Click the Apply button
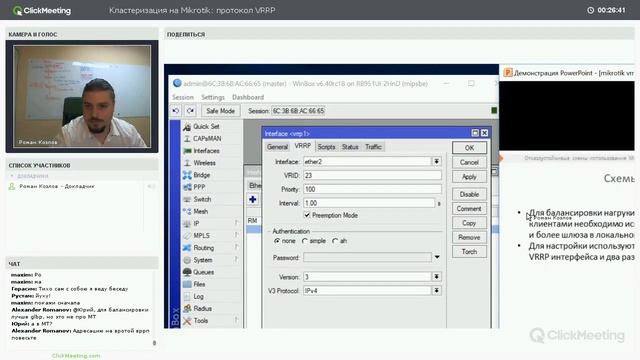640x360 pixels. [x=469, y=177]
